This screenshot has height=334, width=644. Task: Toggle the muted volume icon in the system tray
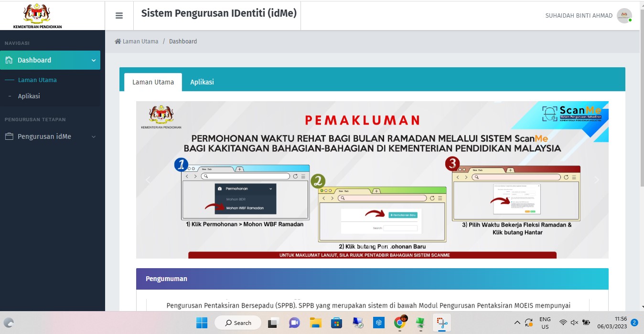click(x=574, y=323)
